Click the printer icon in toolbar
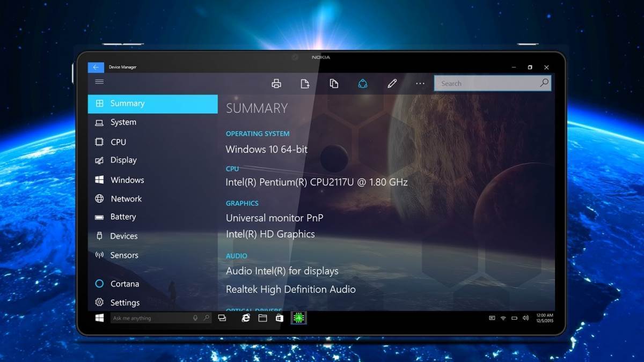 pyautogui.click(x=276, y=84)
